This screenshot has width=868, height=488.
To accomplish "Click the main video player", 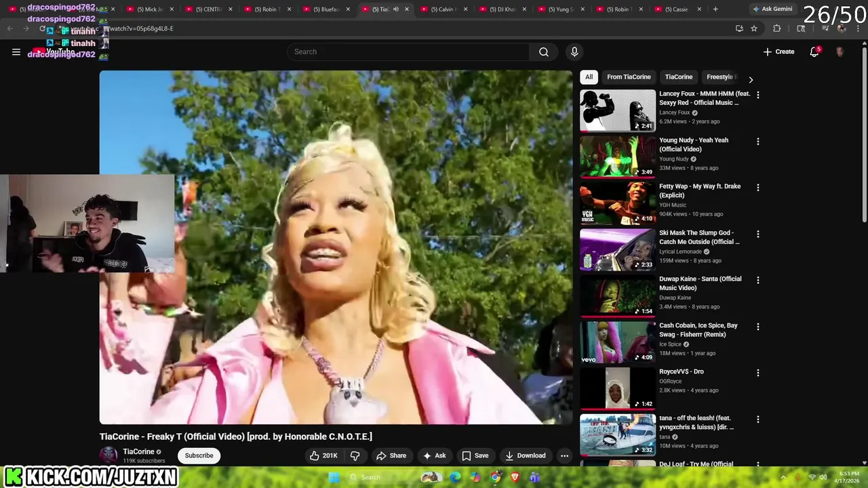I will coord(336,247).
